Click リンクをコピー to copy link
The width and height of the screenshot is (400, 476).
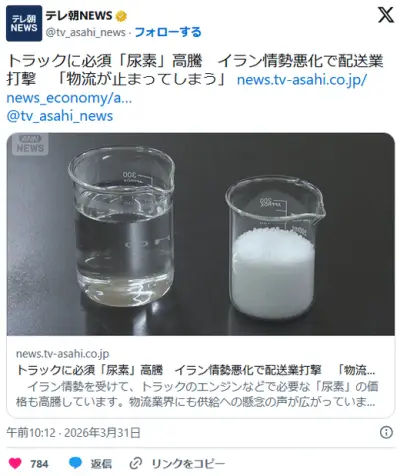pos(188,464)
